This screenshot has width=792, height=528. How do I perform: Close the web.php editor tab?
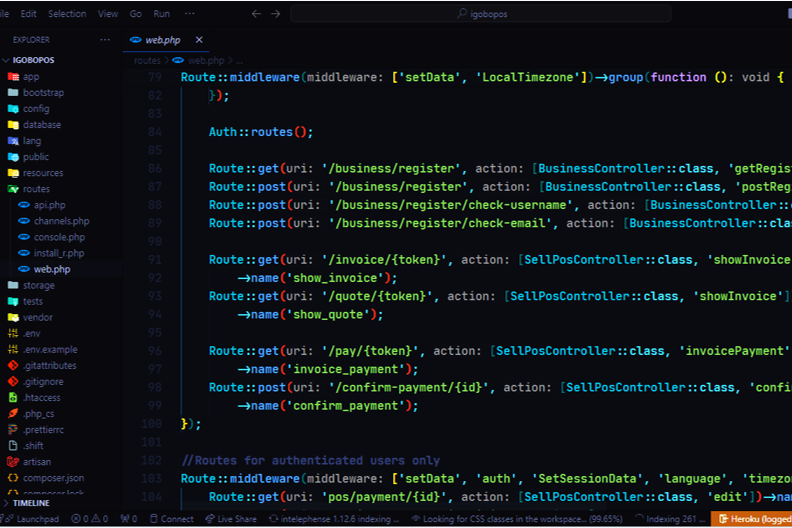click(x=199, y=40)
